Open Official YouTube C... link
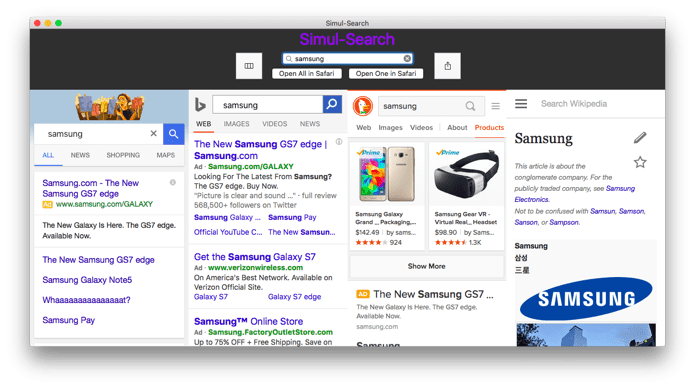The height and width of the screenshot is (389, 695). (x=228, y=232)
